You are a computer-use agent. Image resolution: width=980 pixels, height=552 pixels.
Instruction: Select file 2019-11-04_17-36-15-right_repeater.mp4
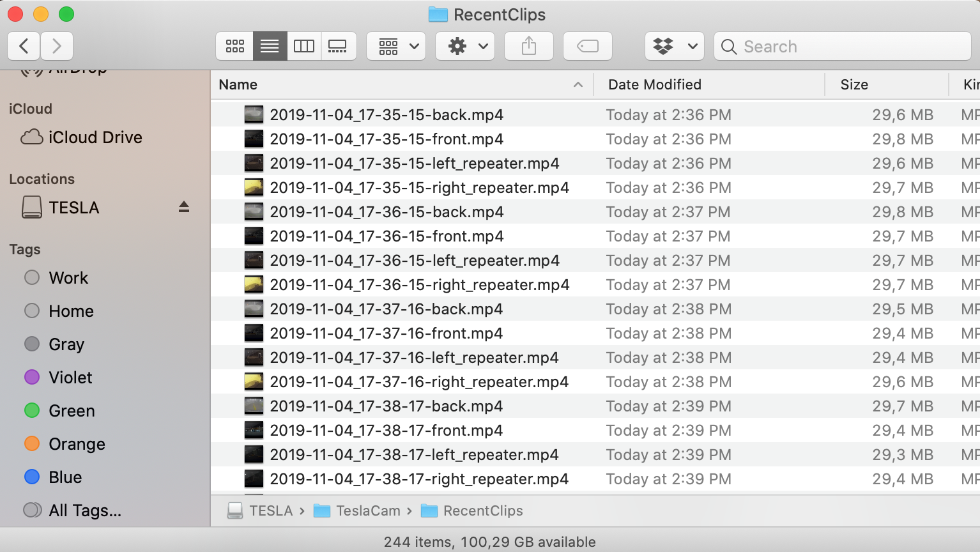pyautogui.click(x=420, y=285)
